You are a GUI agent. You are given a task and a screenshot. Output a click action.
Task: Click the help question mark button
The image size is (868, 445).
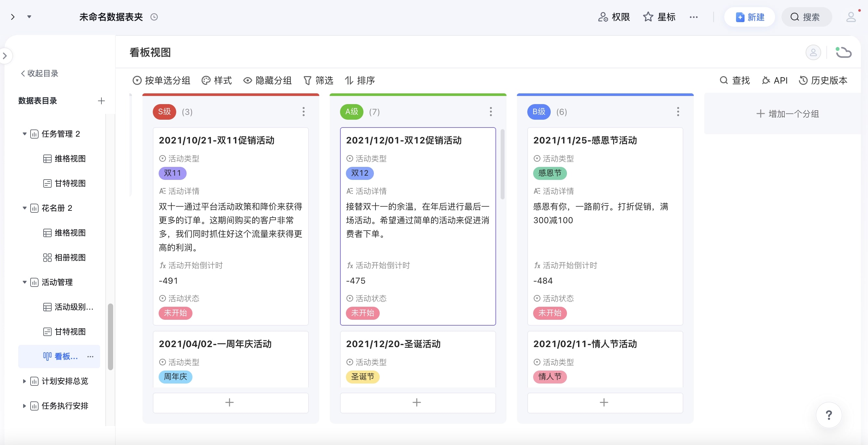coord(829,415)
